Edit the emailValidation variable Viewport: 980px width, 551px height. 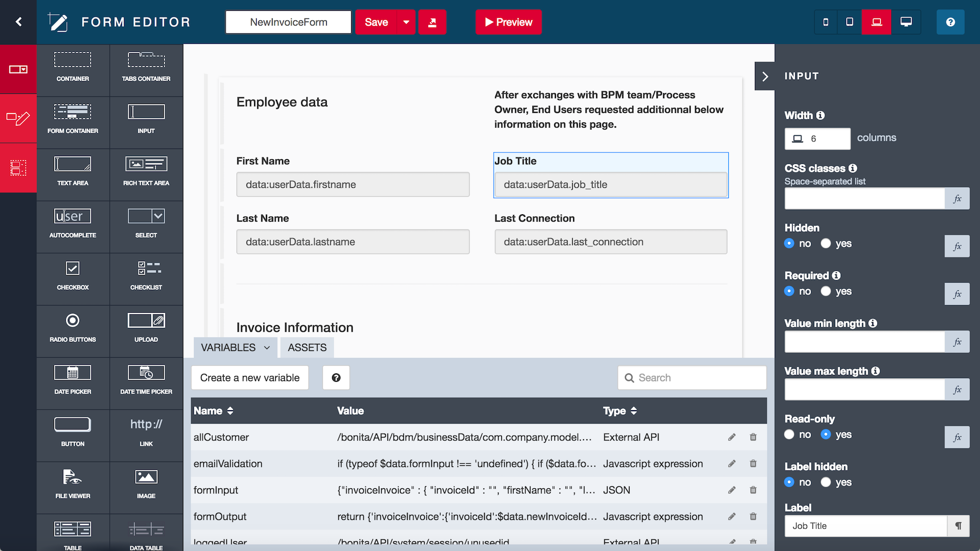[732, 464]
